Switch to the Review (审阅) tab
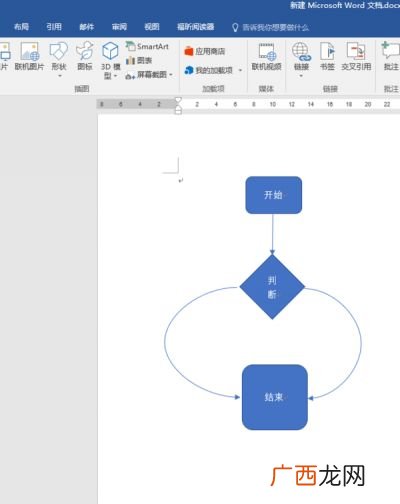The height and width of the screenshot is (504, 400). [x=119, y=27]
